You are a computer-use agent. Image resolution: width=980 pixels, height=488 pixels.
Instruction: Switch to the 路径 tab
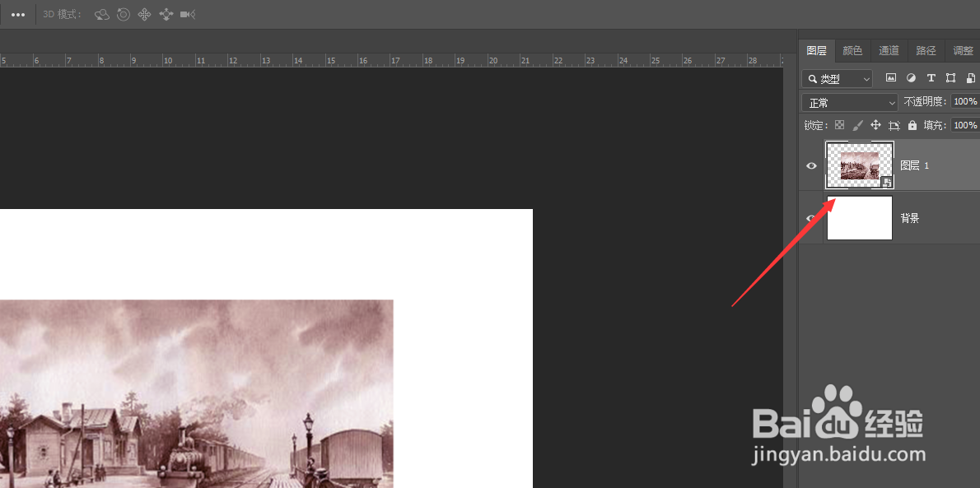[926, 51]
